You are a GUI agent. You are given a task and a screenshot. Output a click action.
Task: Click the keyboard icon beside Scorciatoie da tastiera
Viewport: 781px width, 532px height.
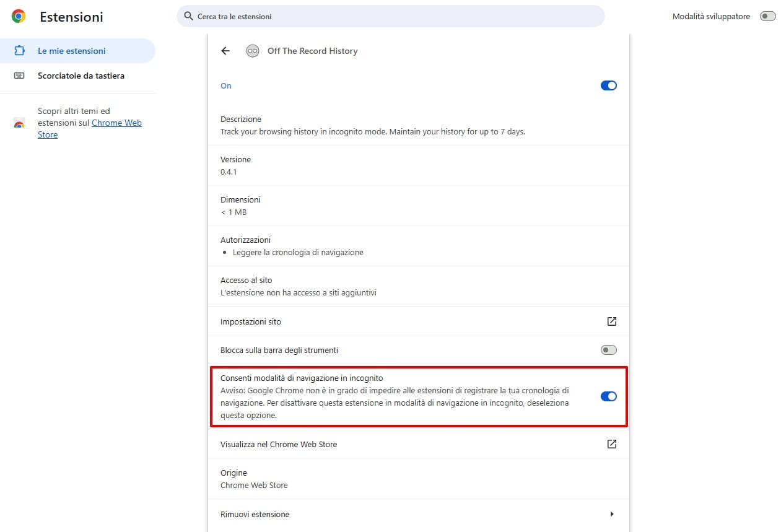[x=19, y=76]
